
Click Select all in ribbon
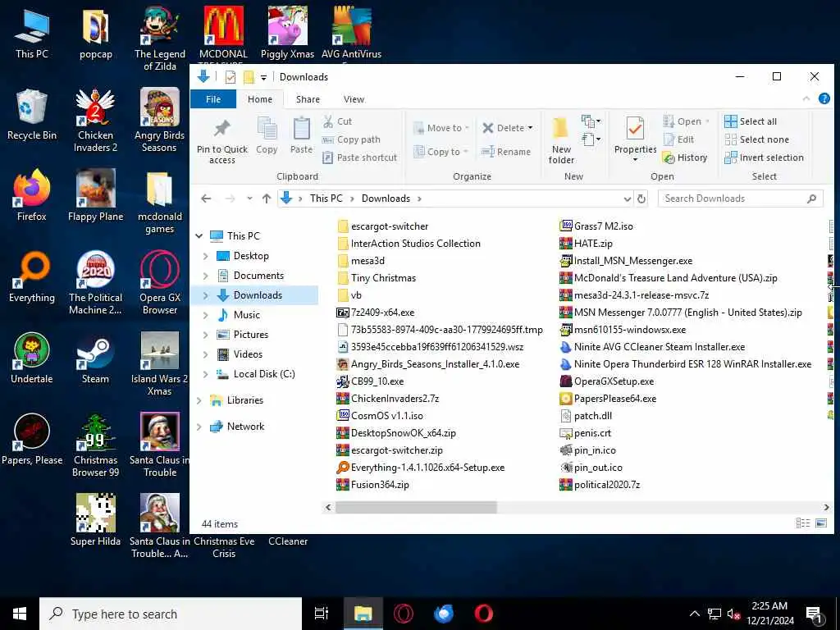[x=751, y=121]
